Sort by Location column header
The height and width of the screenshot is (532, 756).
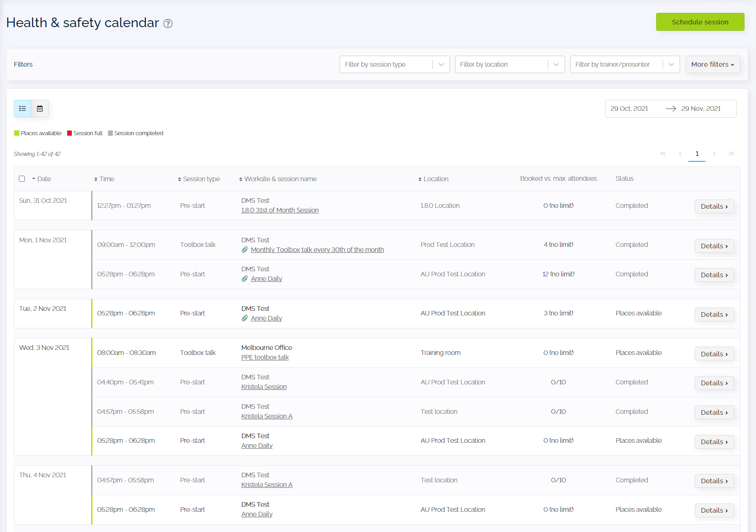[x=433, y=179]
